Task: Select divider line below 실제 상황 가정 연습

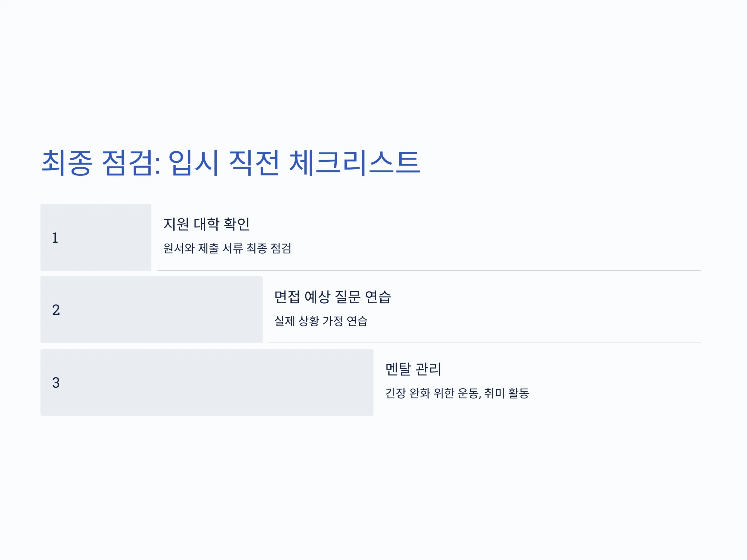Action: 485,343
